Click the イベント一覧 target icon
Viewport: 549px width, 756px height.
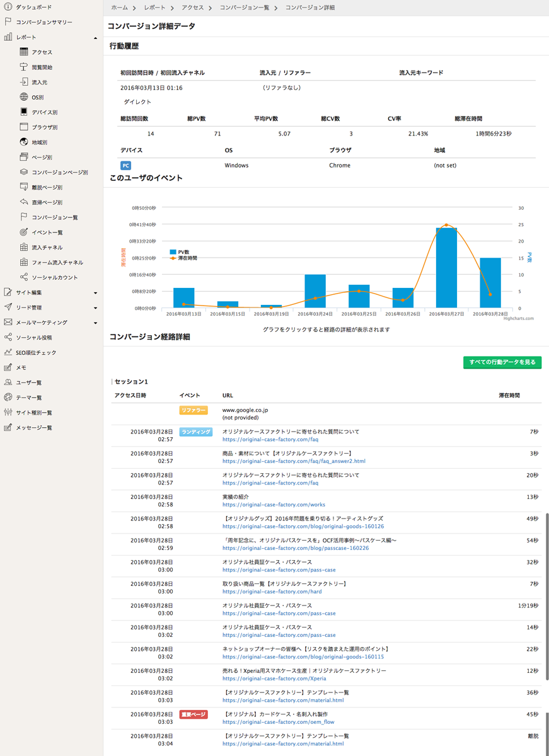(24, 232)
